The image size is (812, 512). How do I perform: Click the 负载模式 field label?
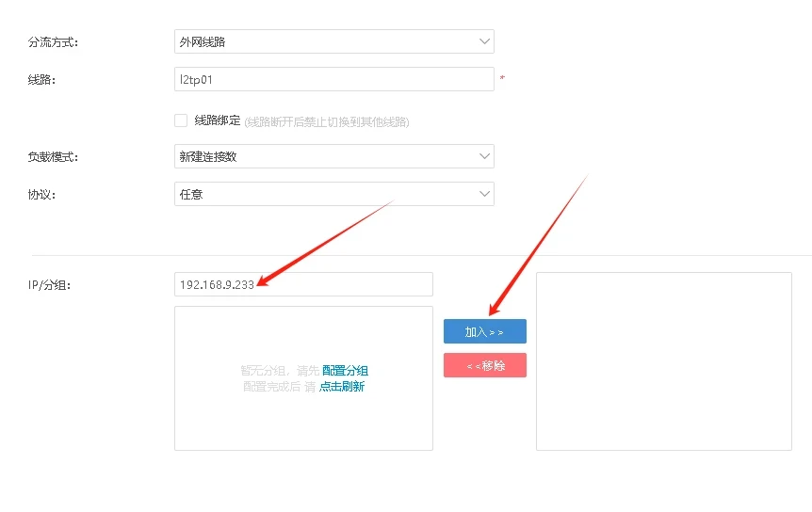point(54,157)
